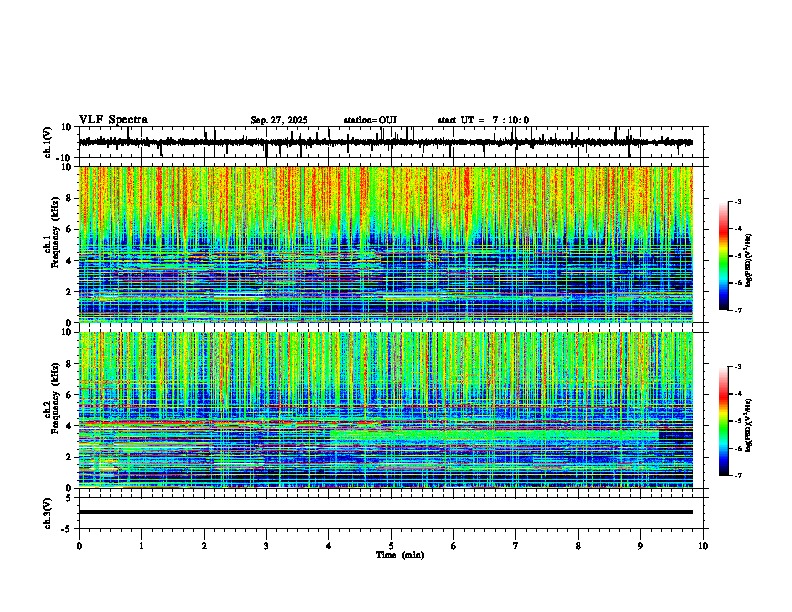Click the "5" tick on ch.3(V) axis
Viewport: 792px width, 612px height.
pyautogui.click(x=70, y=498)
